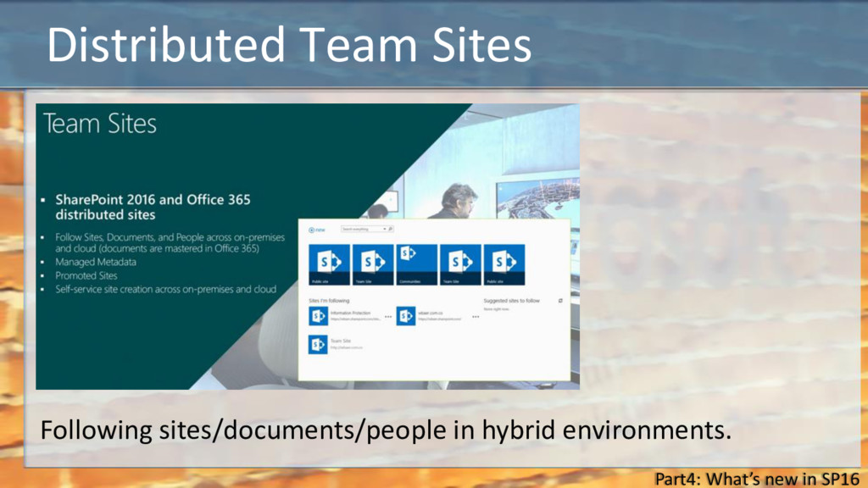The height and width of the screenshot is (488, 868).
Task: Click the 'Following sites/documents/people in hybrid environments.' caption
Action: point(386,430)
